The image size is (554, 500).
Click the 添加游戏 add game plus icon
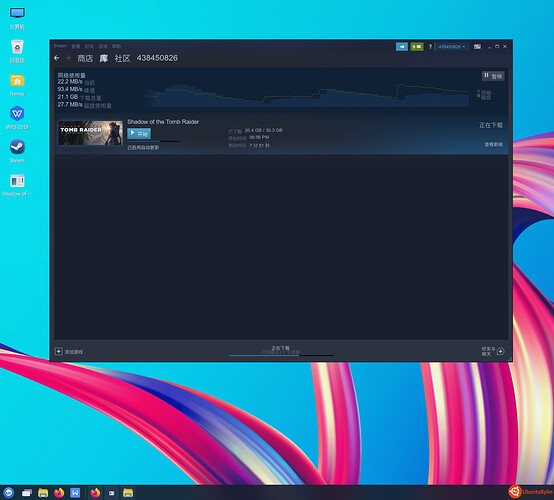point(59,351)
